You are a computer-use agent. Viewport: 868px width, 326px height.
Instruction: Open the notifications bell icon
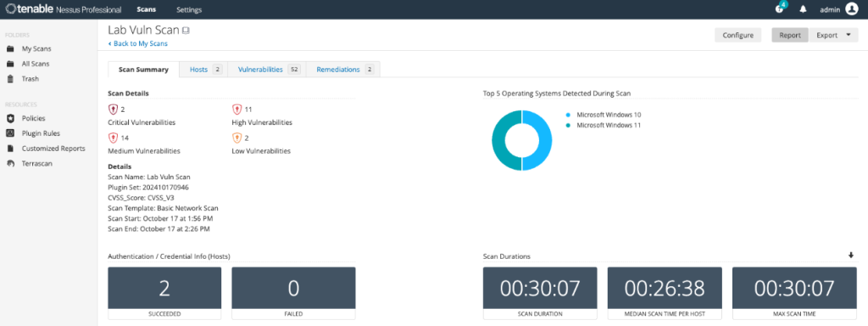[803, 9]
